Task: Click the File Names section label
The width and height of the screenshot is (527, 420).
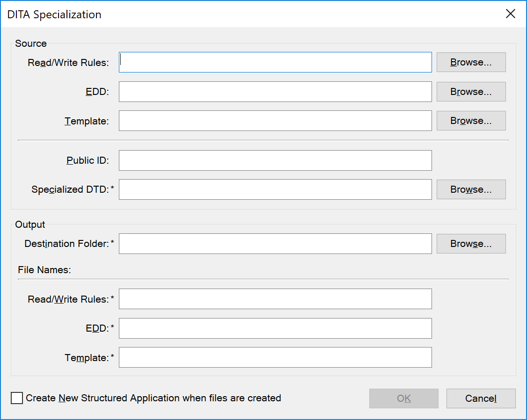Action: click(44, 270)
